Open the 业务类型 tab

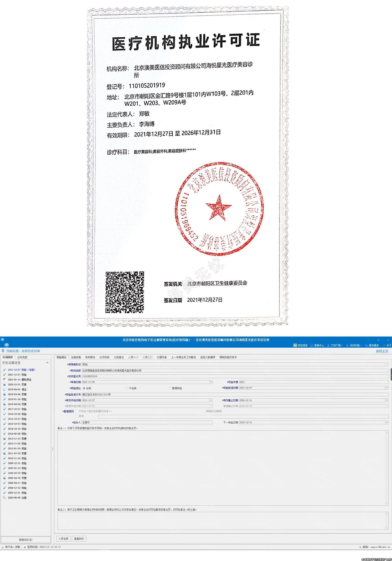point(22,357)
